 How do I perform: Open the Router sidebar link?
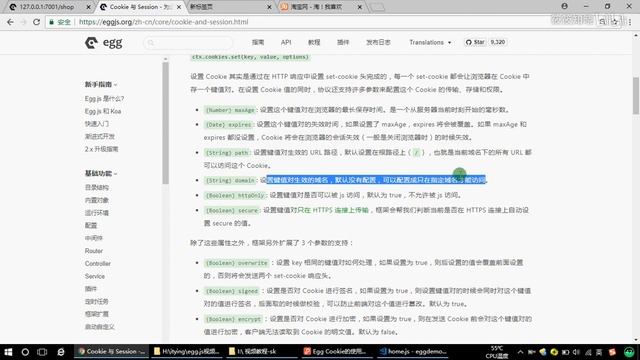pos(94,251)
